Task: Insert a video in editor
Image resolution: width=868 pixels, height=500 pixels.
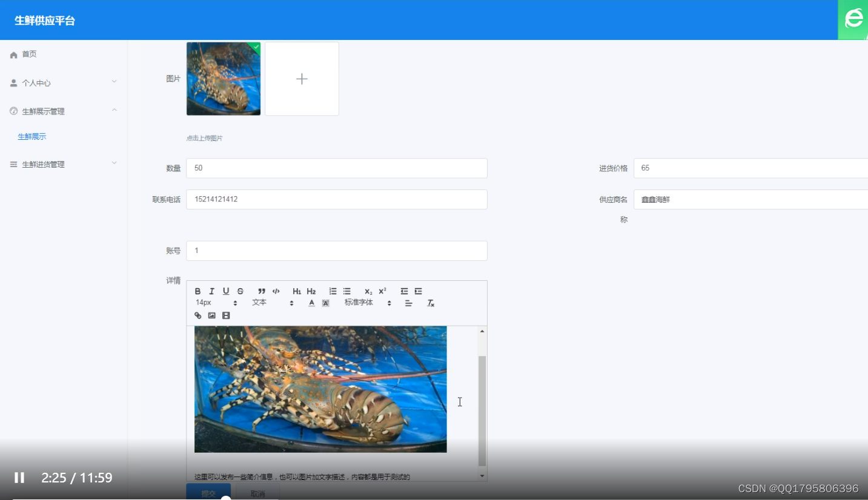Action: pyautogui.click(x=226, y=315)
